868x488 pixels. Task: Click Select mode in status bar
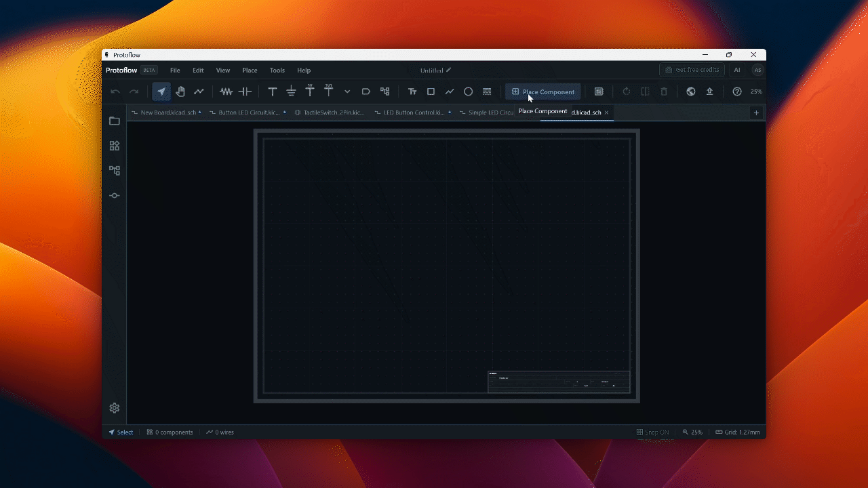(121, 432)
